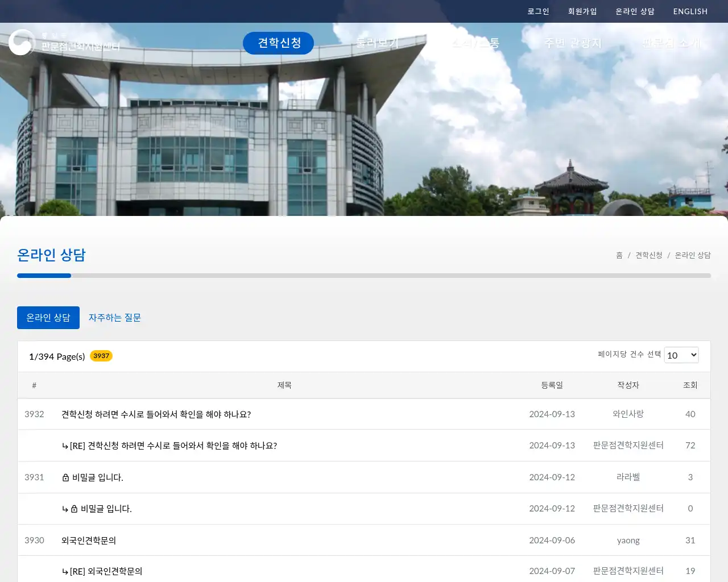Click 온라인 상담 in the top bar
The width and height of the screenshot is (728, 582).
(635, 11)
